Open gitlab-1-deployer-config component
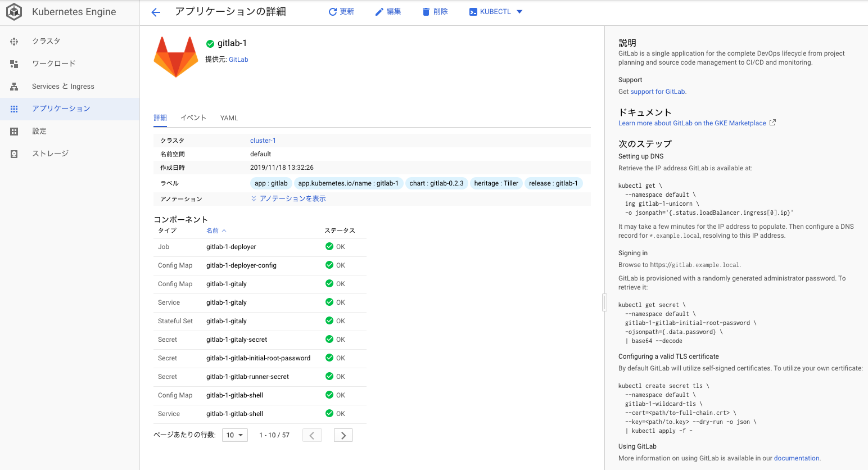Screen dimensions: 868x470 click(x=241, y=265)
